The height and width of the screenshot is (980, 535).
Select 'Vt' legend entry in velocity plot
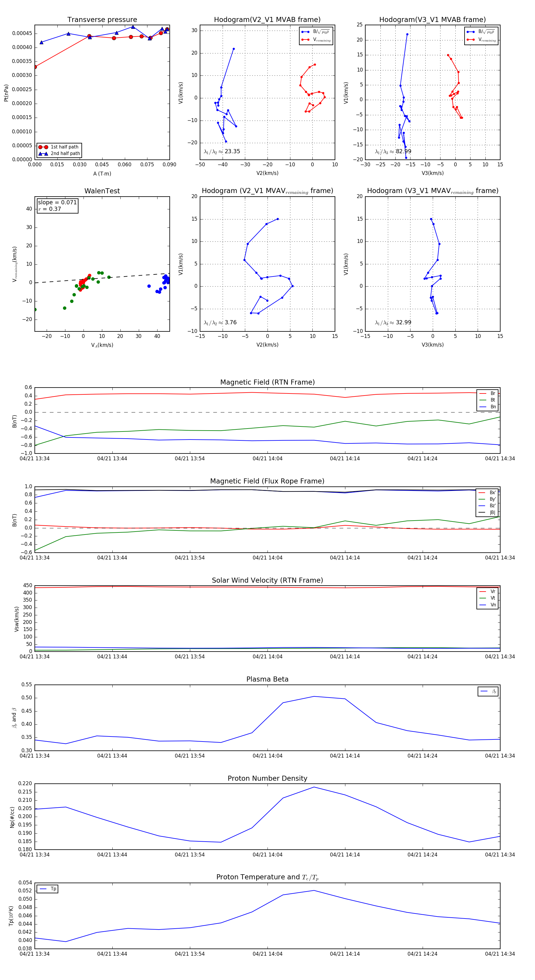click(x=487, y=598)
